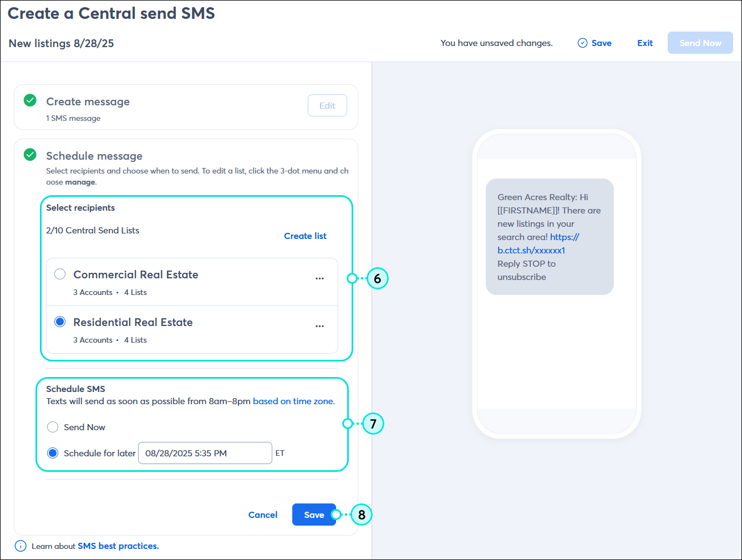The image size is (742, 560).
Task: Click the green checkmark beside Create message
Action: pyautogui.click(x=30, y=101)
